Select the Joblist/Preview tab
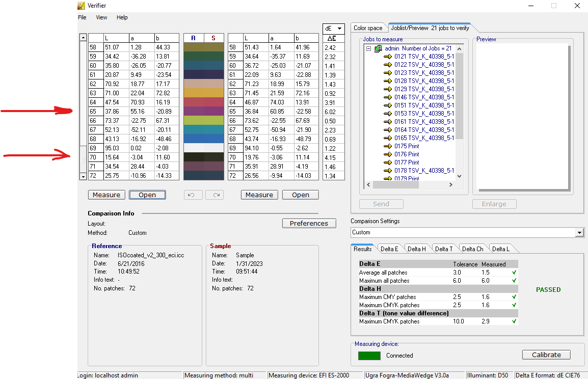 [430, 28]
